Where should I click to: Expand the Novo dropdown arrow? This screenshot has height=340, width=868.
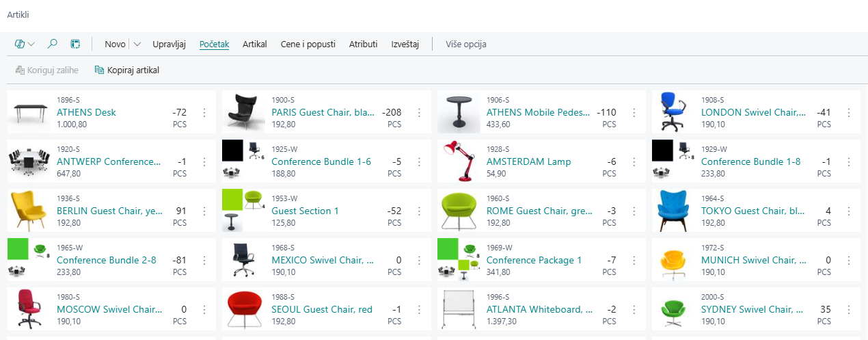pyautogui.click(x=137, y=44)
